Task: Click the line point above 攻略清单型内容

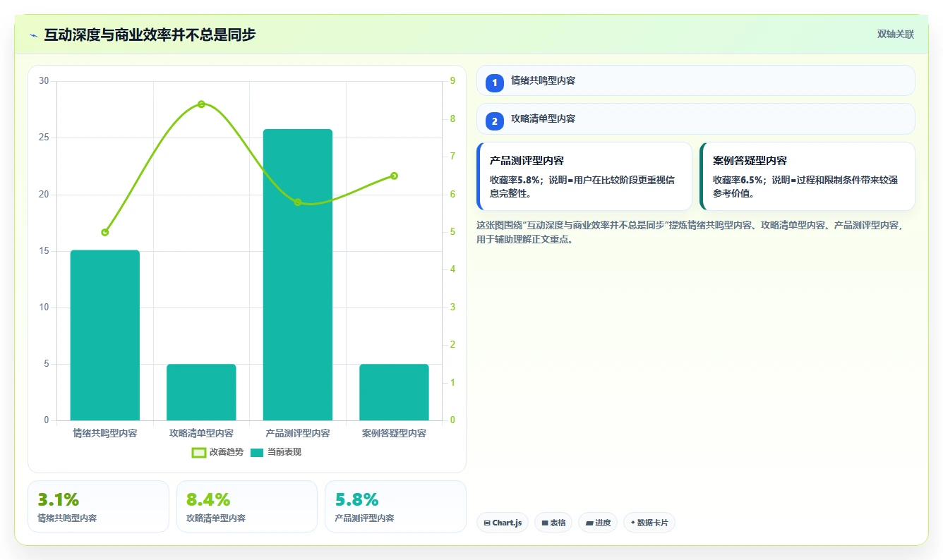Action: [x=201, y=104]
